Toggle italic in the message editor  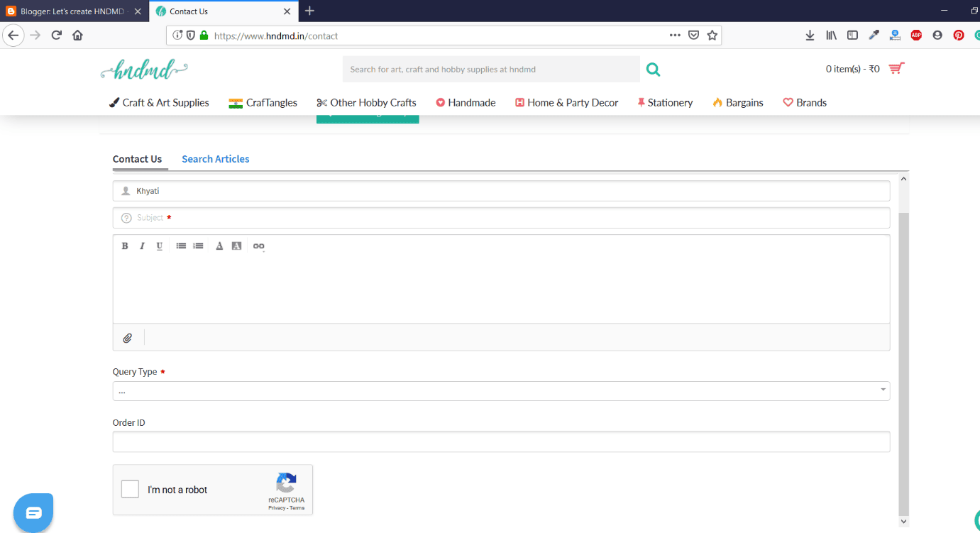142,246
